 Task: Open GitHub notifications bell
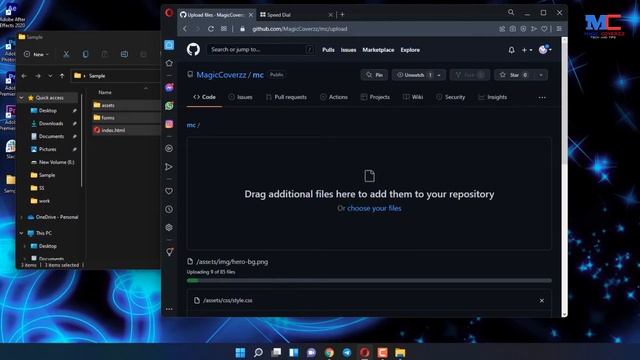click(511, 50)
